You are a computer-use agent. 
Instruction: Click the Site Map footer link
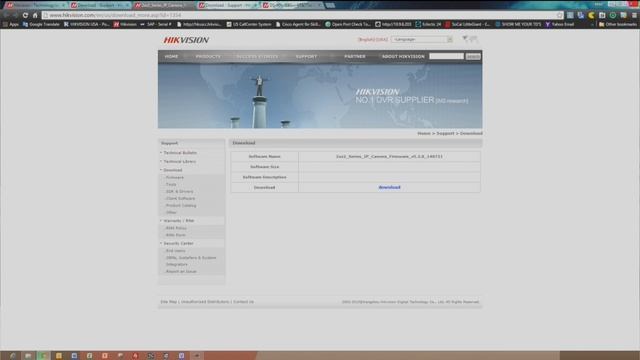(169, 302)
